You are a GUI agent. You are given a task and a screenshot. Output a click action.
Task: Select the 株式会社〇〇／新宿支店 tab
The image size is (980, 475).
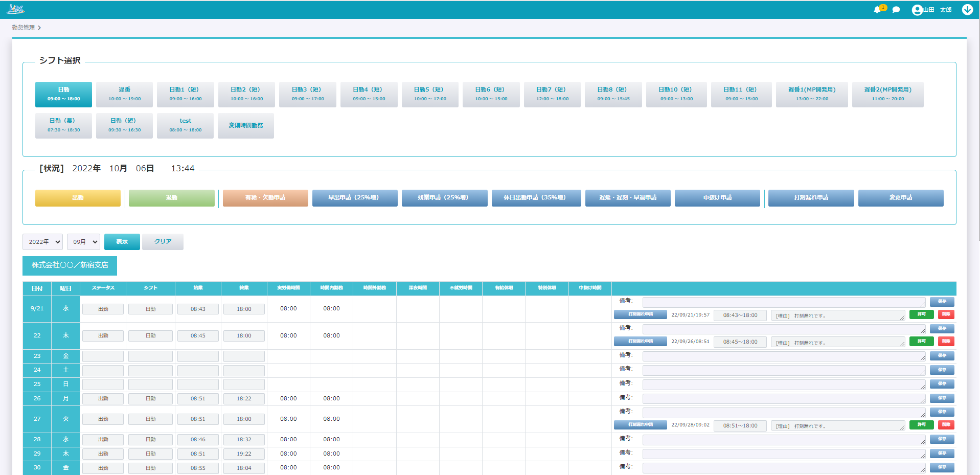70,265
